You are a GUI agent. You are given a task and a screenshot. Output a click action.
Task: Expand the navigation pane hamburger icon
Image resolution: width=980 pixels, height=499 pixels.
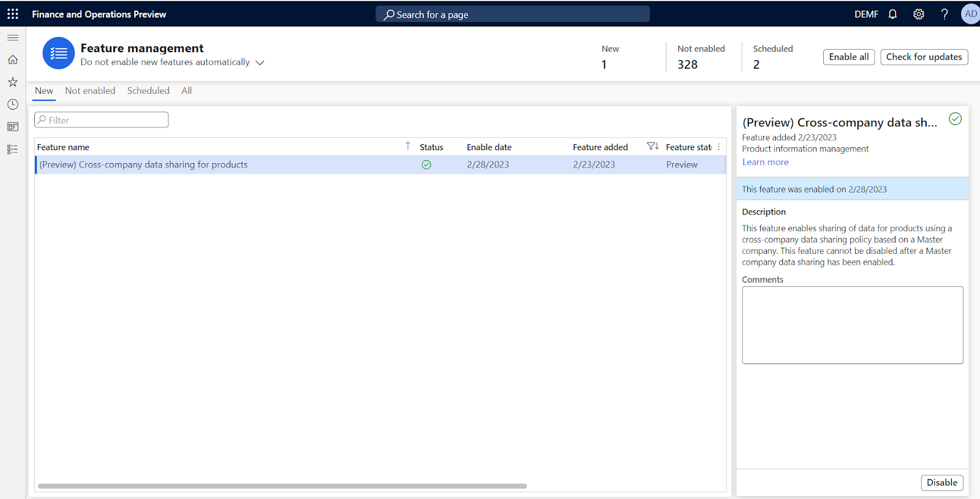coord(13,38)
